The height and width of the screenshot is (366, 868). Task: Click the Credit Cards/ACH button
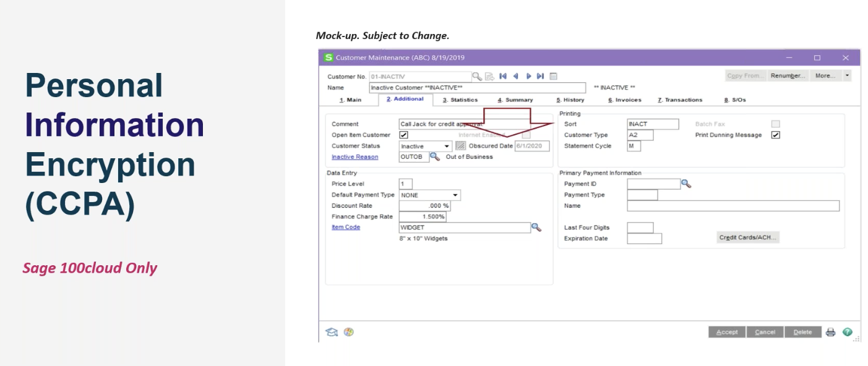pyautogui.click(x=747, y=237)
